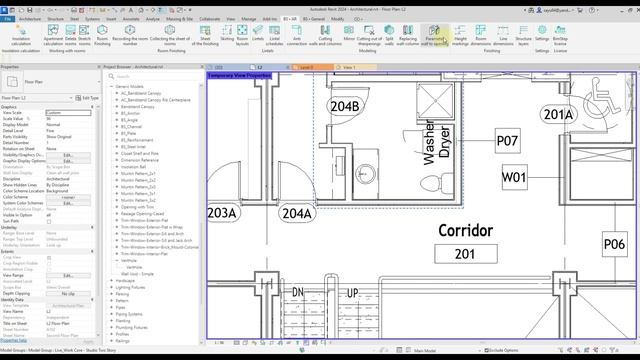Open the Lintel schedules tool
Screen dimensions: 640x360
click(274, 35)
